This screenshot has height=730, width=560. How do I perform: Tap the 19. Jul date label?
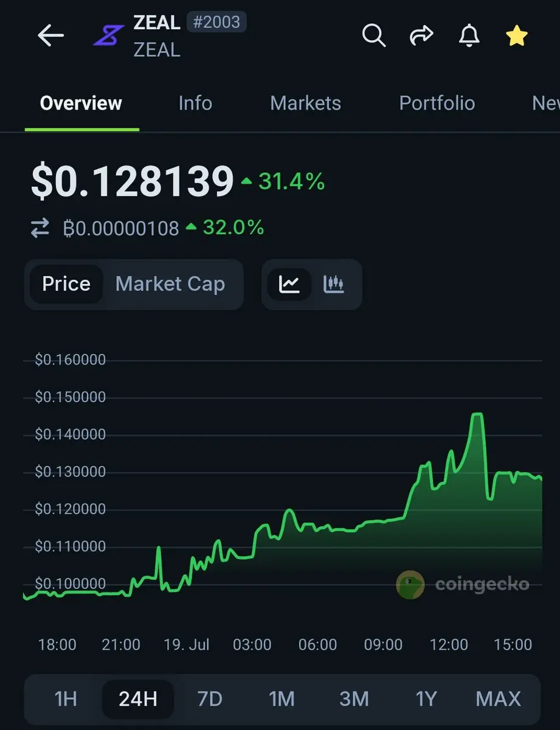(187, 645)
